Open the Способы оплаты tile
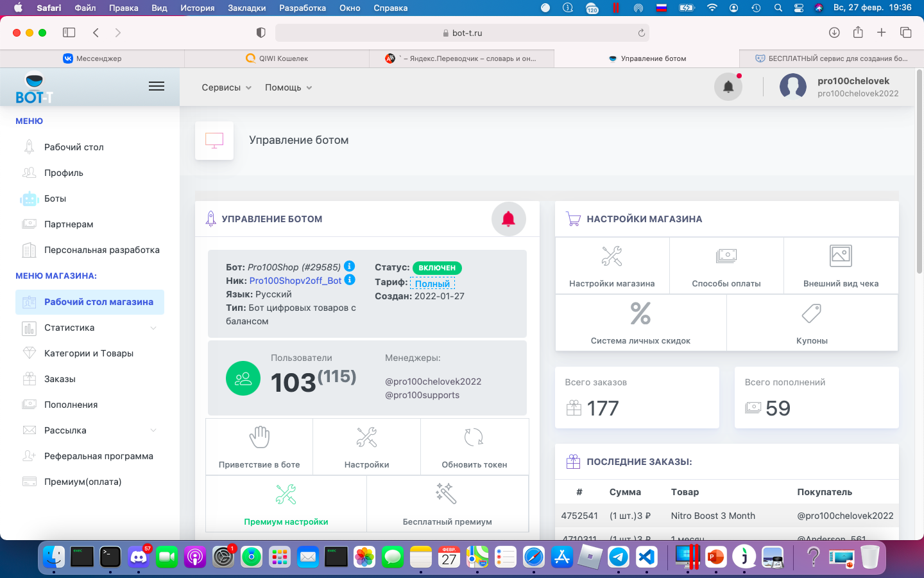The image size is (924, 578). tap(726, 266)
